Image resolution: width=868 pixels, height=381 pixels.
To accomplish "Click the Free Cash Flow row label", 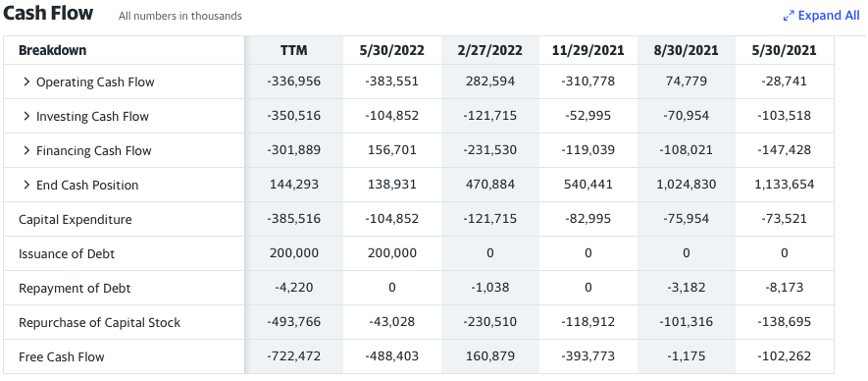I will tap(62, 357).
